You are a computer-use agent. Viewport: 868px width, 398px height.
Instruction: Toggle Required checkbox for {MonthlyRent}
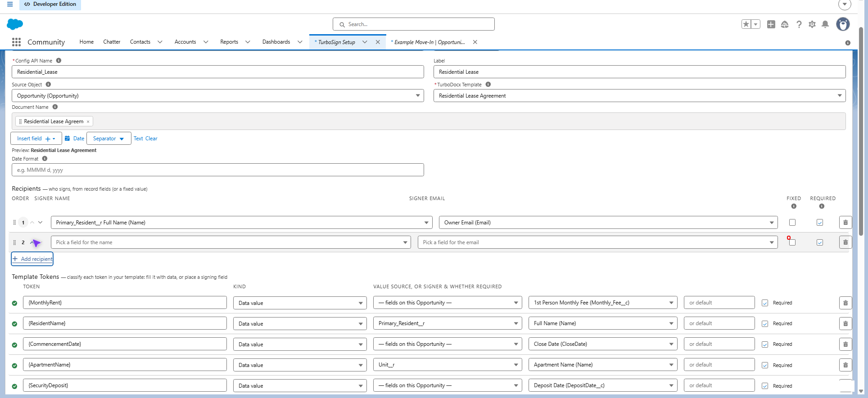(x=765, y=303)
